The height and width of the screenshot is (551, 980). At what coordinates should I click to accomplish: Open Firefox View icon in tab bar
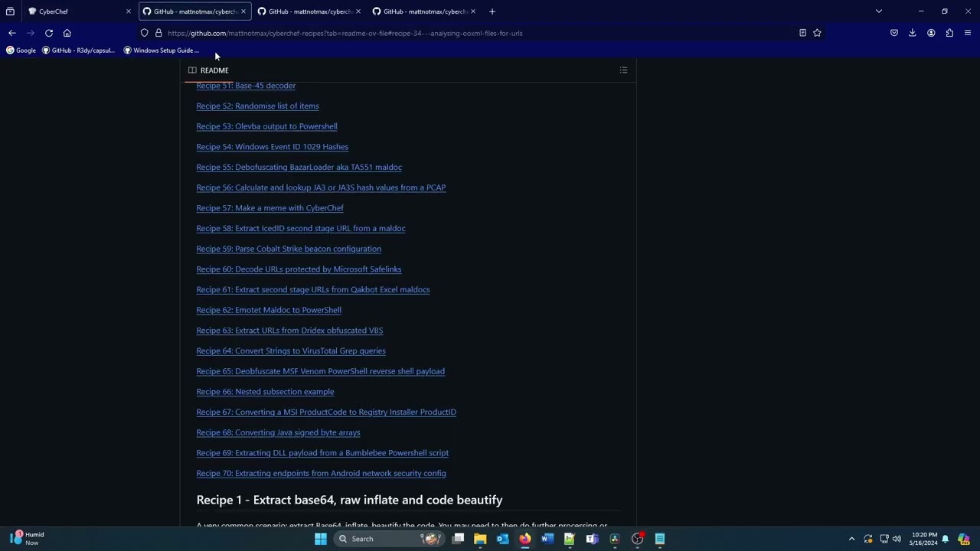[x=10, y=11]
